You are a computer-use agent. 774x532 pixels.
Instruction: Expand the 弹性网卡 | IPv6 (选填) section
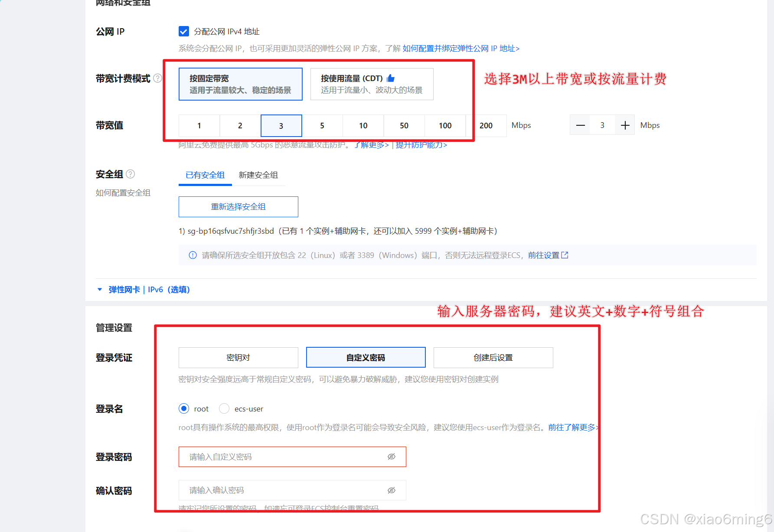[144, 290]
